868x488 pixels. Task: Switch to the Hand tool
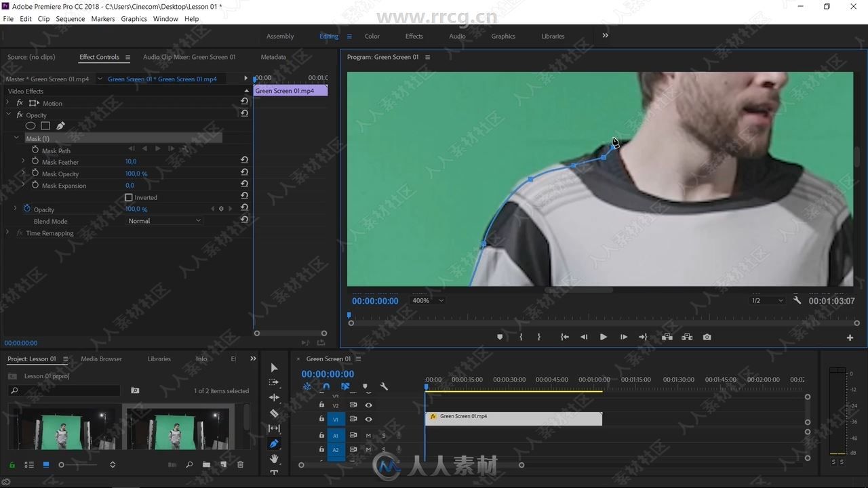click(274, 459)
